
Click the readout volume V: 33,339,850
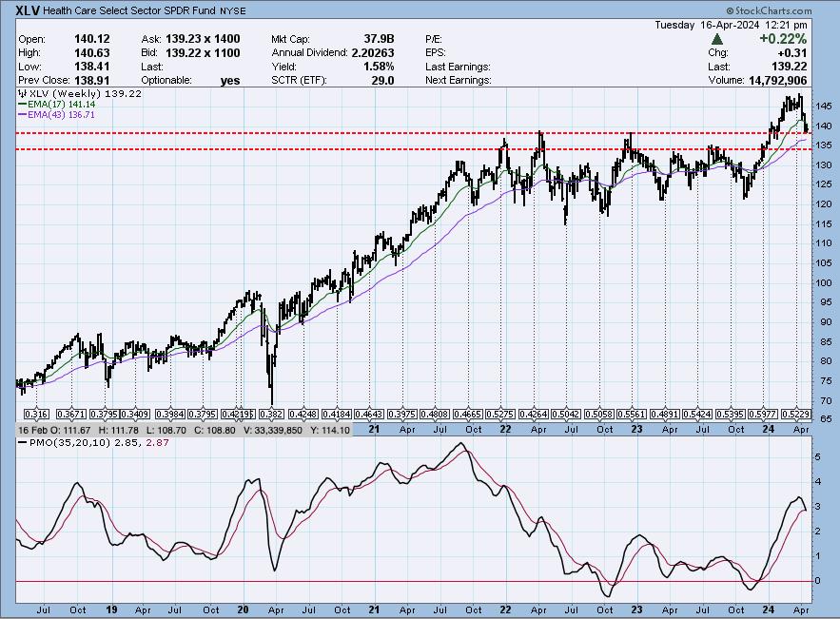pyautogui.click(x=273, y=430)
